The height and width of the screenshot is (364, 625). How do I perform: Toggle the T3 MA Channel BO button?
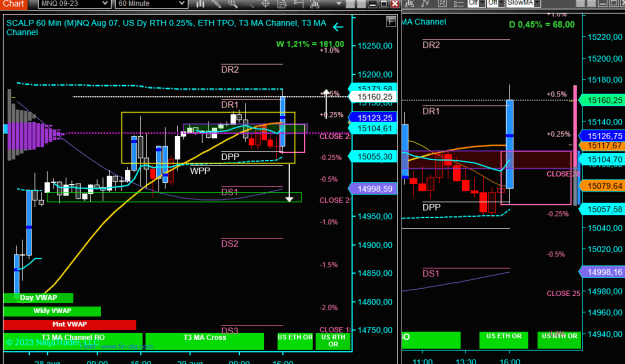73,341
